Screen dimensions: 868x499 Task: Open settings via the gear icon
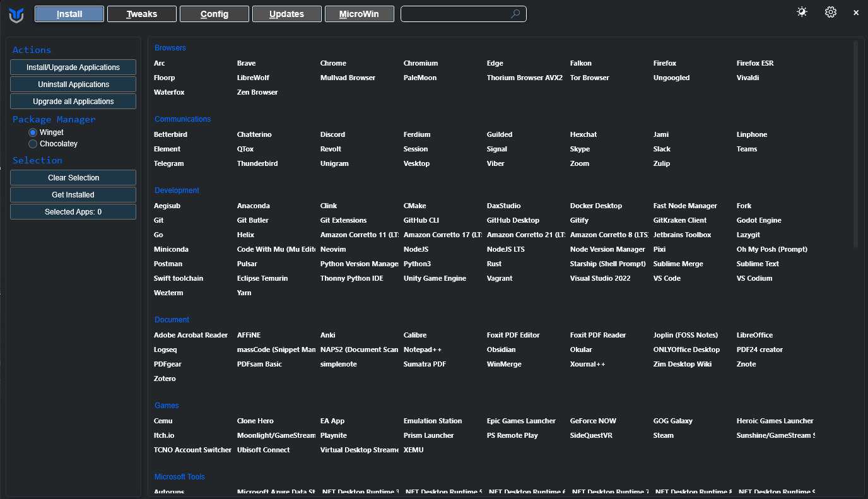click(831, 12)
